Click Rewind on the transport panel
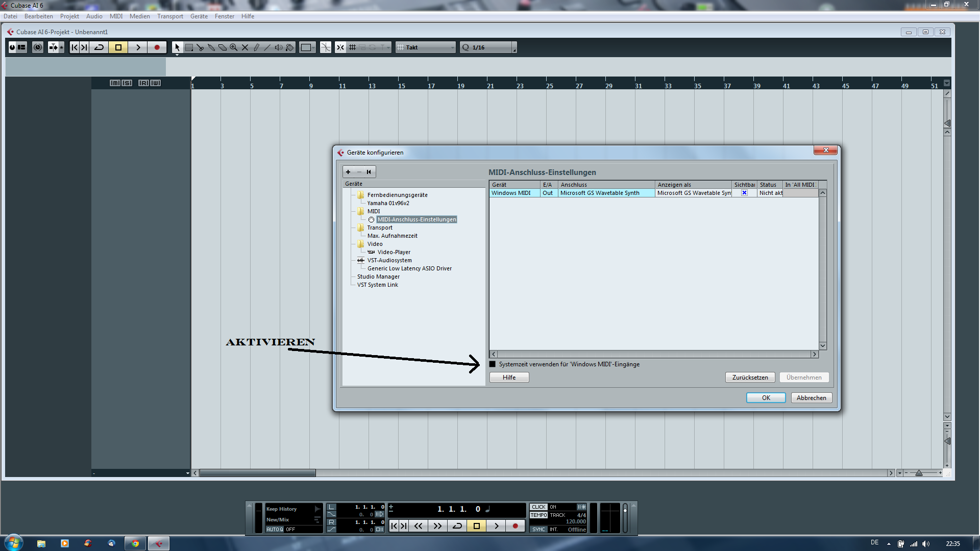Screen dimensions: 980x551 (418, 526)
